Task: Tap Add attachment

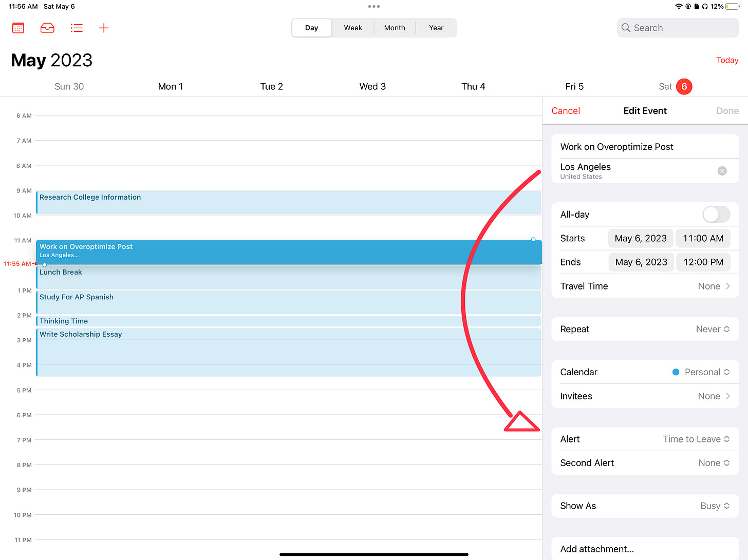Action: (x=645, y=549)
